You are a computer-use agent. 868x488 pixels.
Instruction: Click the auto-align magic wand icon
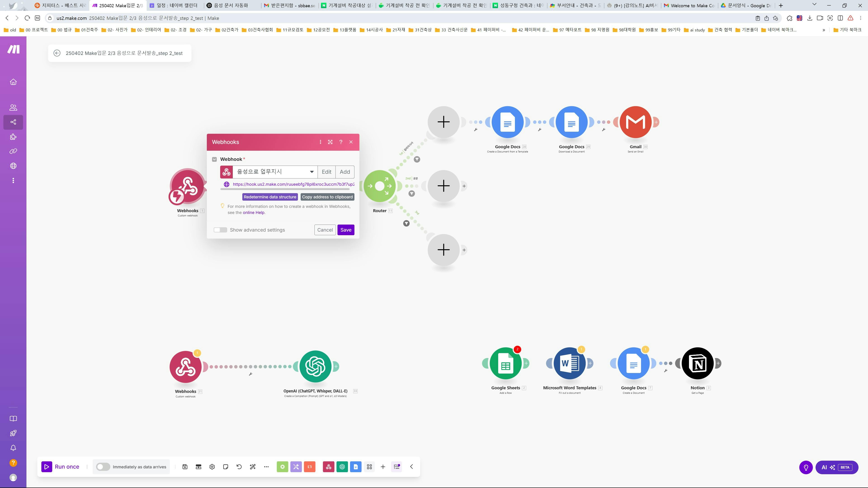pyautogui.click(x=252, y=467)
